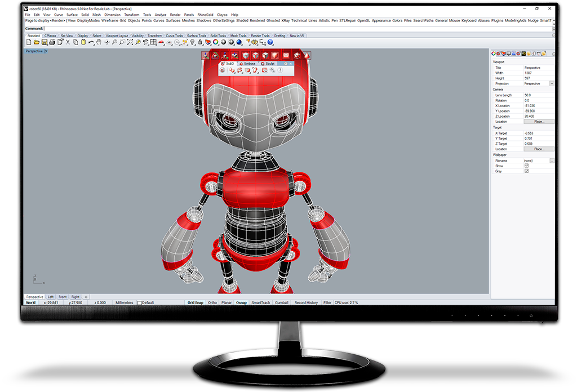Save the model with the Save icon
The image size is (577, 392).
[45, 42]
